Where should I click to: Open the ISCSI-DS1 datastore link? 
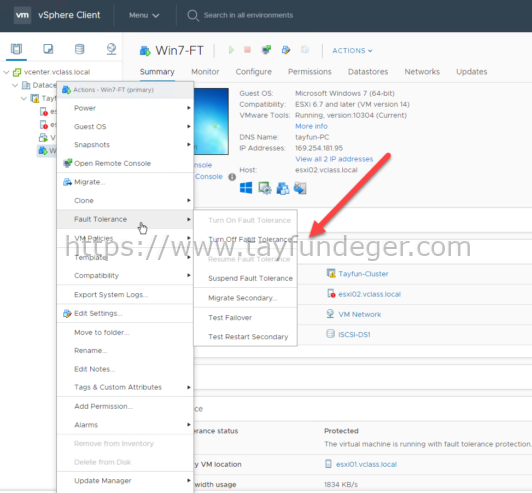(x=354, y=335)
